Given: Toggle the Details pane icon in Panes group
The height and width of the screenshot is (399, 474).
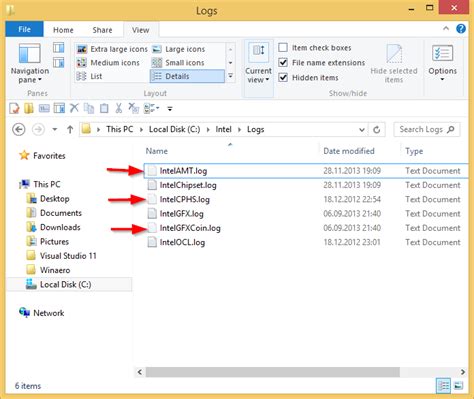Looking at the screenshot, I should [x=59, y=62].
